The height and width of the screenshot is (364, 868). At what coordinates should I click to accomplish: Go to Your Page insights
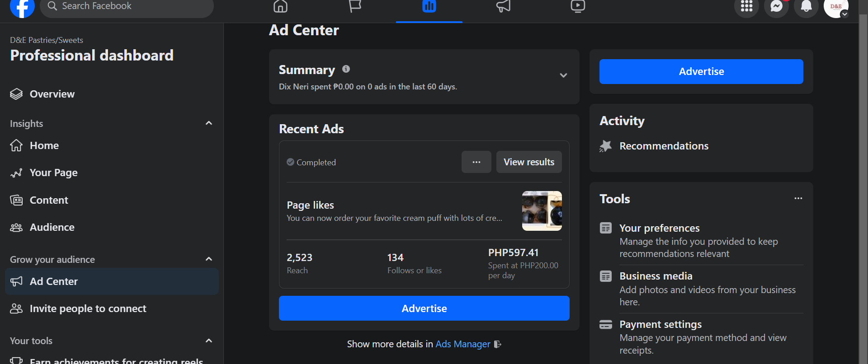coord(112,173)
